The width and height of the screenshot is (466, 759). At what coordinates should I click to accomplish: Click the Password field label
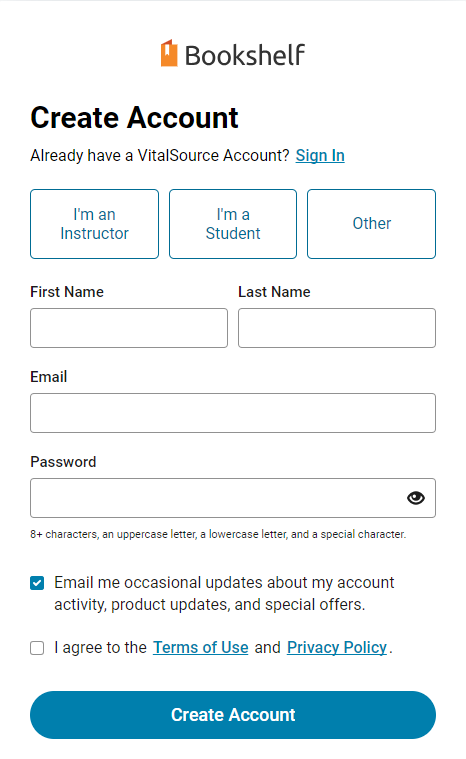[63, 462]
